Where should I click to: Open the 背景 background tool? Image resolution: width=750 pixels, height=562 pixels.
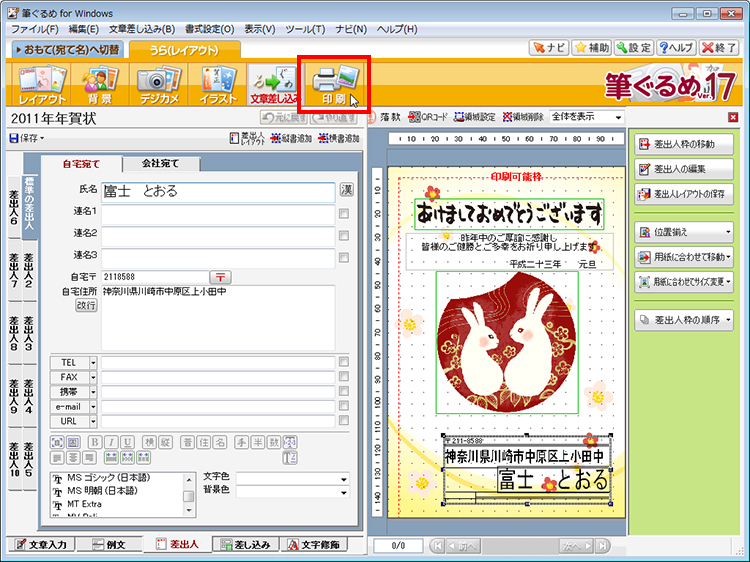(99, 85)
